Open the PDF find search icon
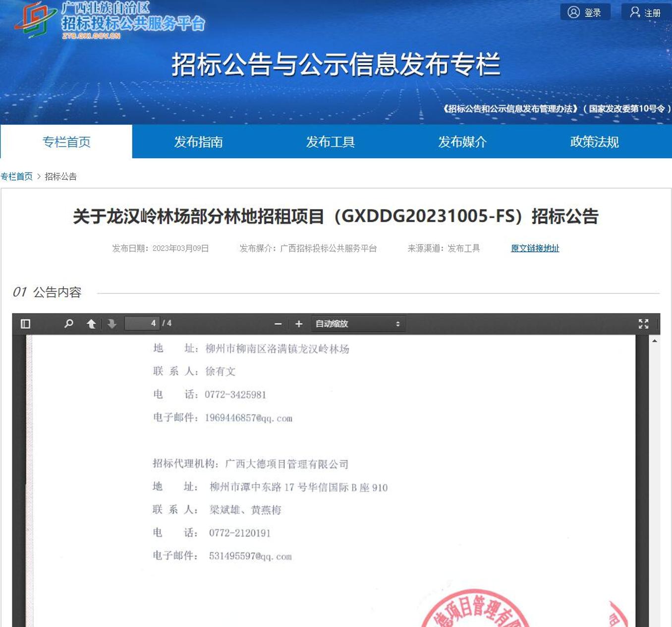Image resolution: width=672 pixels, height=627 pixels. (69, 324)
